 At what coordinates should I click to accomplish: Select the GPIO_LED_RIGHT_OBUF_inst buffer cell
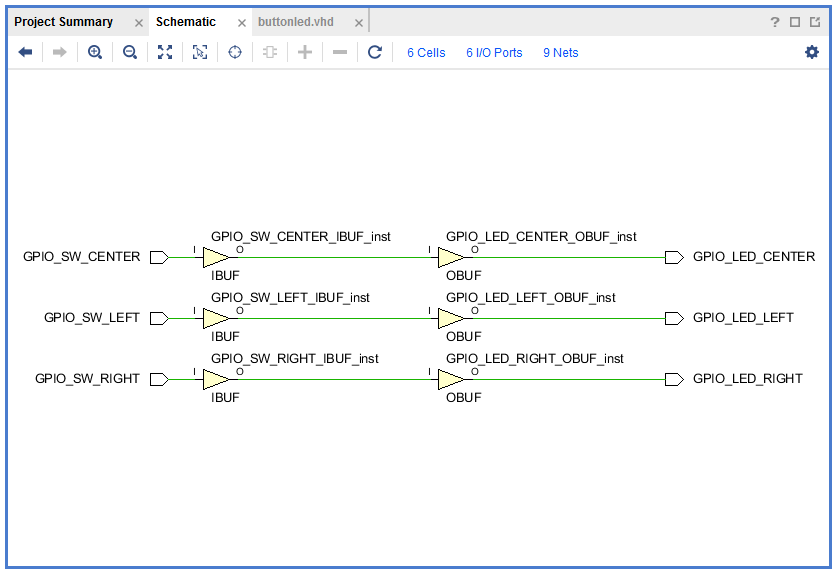[451, 379]
